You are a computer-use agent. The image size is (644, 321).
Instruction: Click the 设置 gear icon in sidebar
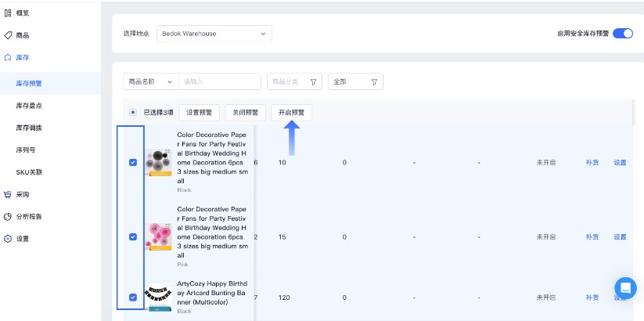(8, 239)
